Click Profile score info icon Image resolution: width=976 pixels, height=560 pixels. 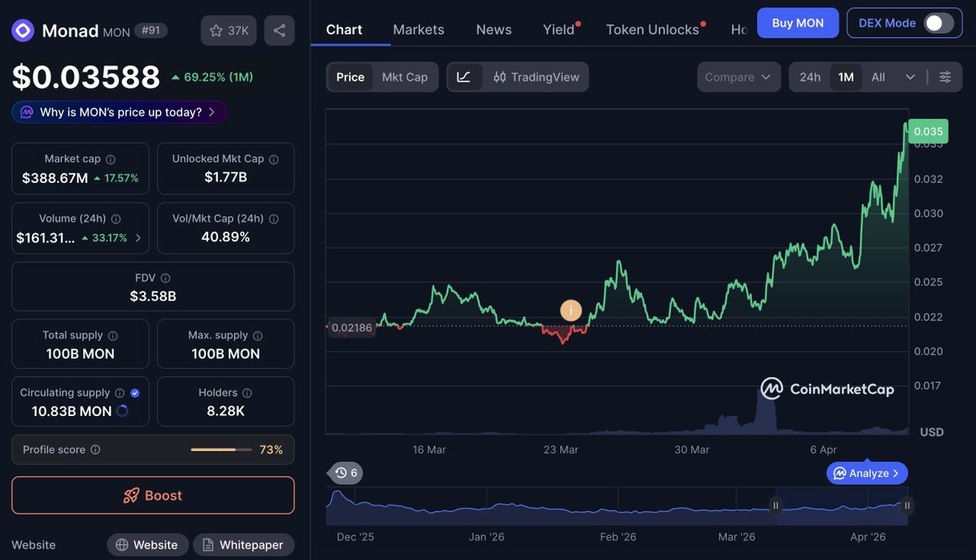95,449
